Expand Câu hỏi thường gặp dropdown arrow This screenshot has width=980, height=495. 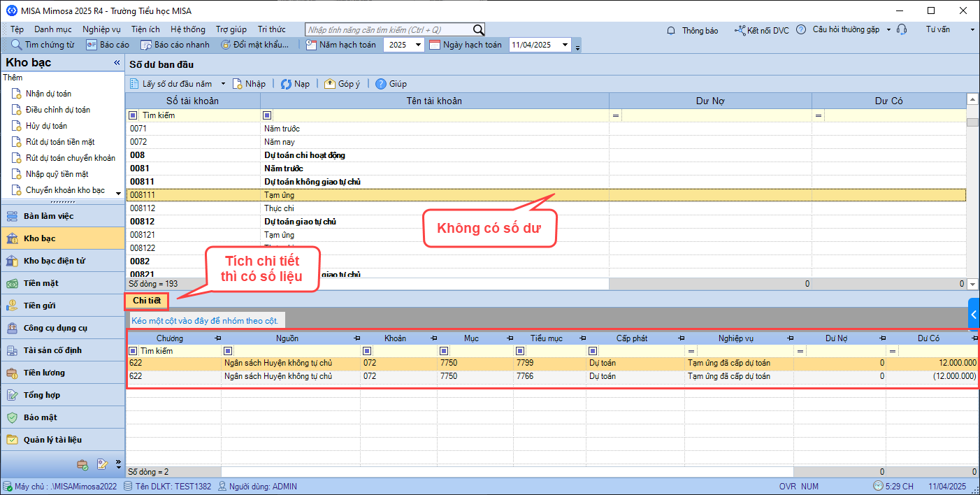point(888,30)
